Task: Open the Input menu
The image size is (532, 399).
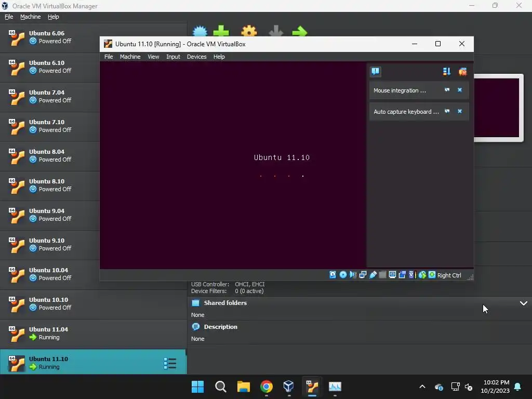Action: (x=173, y=57)
